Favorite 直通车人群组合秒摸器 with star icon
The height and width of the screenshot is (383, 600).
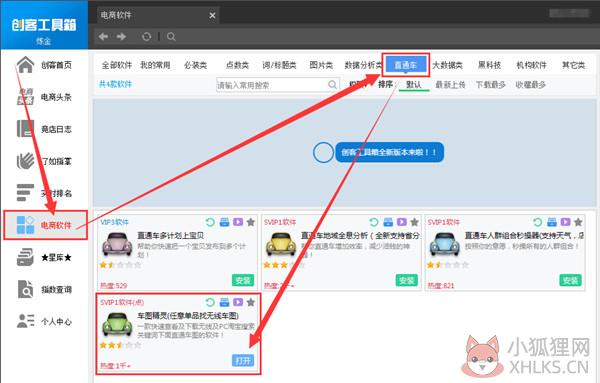(x=578, y=222)
